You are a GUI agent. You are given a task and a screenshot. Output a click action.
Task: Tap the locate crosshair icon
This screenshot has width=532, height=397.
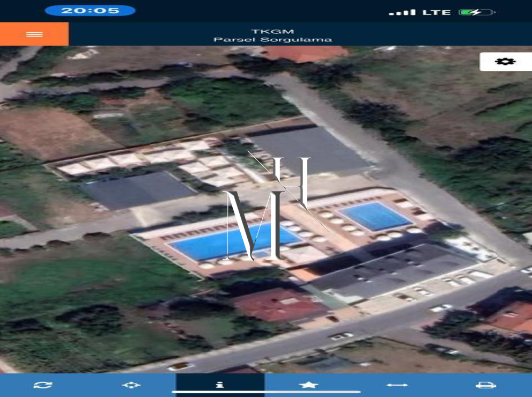click(x=131, y=385)
